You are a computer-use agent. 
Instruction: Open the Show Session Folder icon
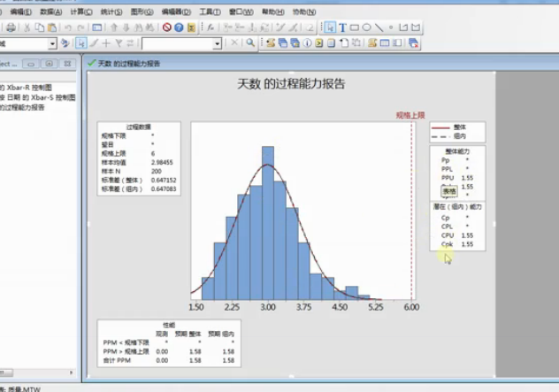point(271,43)
